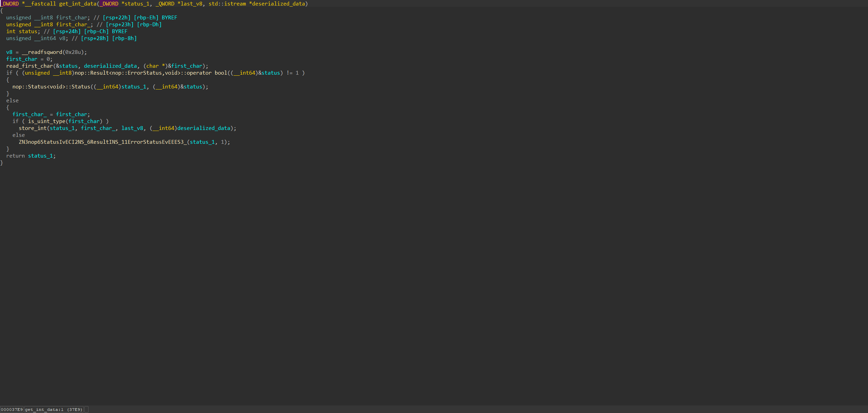Viewport: 868px width, 413px height.
Task: Click the else keyword above the ZN3nop6Status call
Action: click(19, 135)
